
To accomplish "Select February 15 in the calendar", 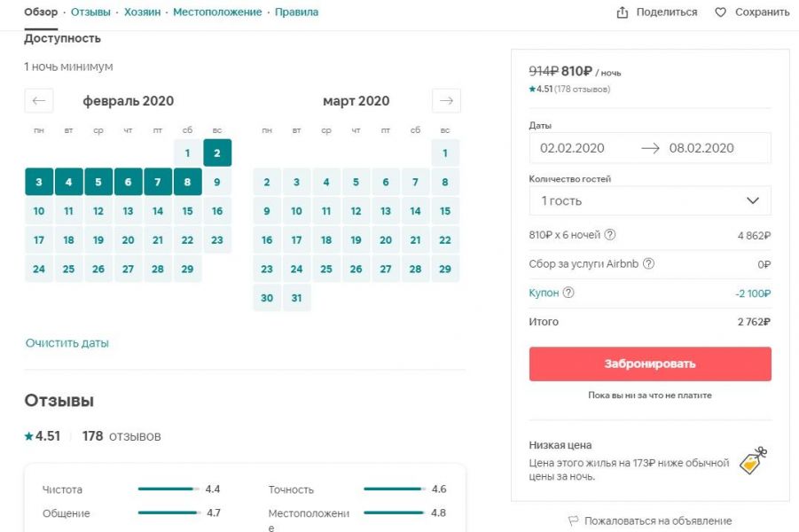I will (187, 211).
